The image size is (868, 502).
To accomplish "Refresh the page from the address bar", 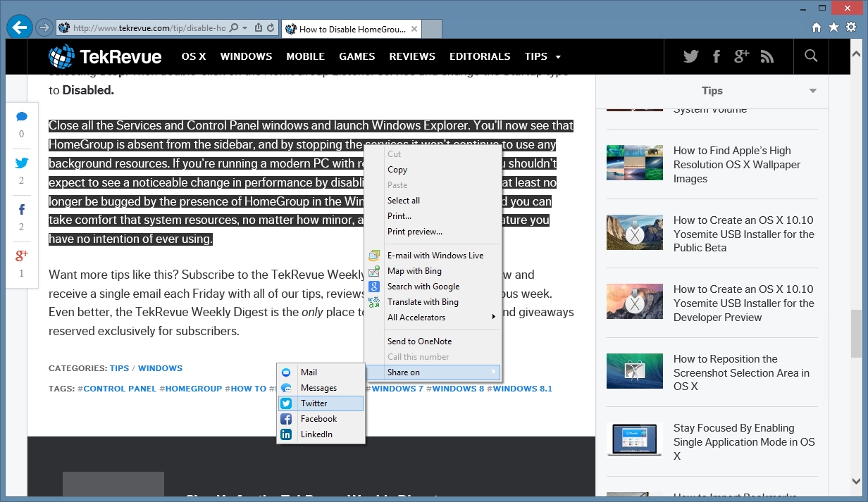I will (270, 28).
